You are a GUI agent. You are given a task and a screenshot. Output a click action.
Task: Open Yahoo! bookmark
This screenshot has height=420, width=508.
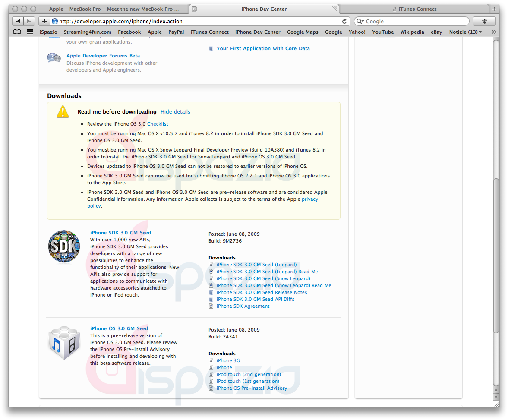357,32
